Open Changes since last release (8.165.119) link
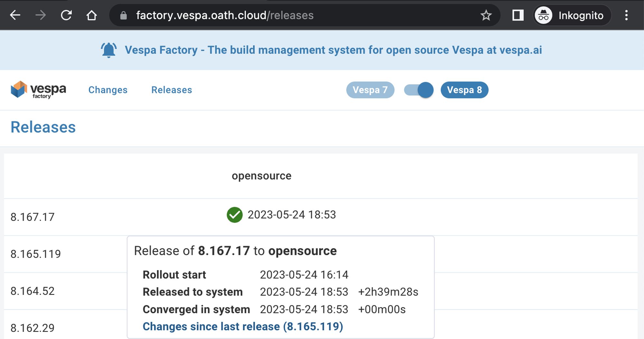The height and width of the screenshot is (339, 644). tap(243, 326)
